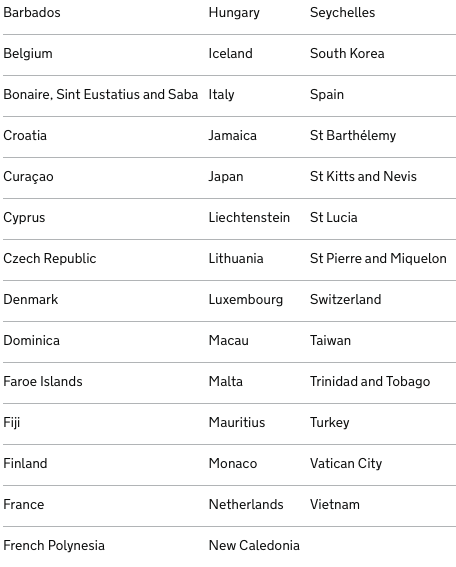This screenshot has height=567, width=456.
Task: Select the Hungary entry
Action: tap(234, 13)
